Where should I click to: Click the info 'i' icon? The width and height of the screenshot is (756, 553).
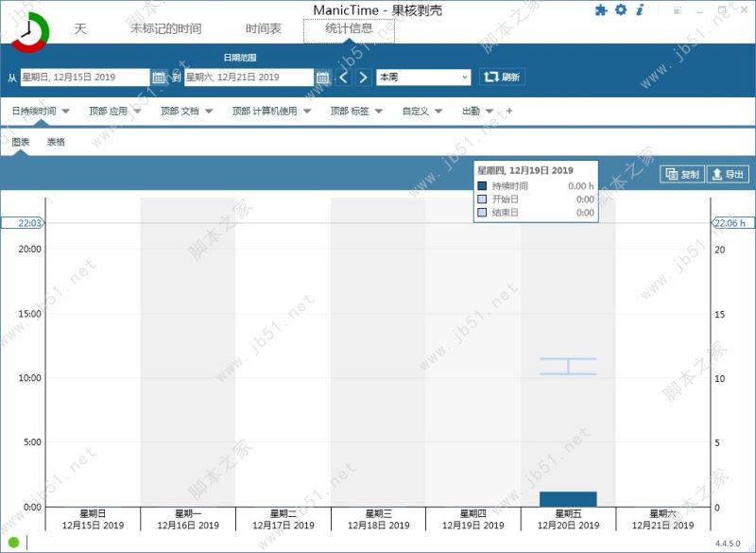tap(640, 9)
